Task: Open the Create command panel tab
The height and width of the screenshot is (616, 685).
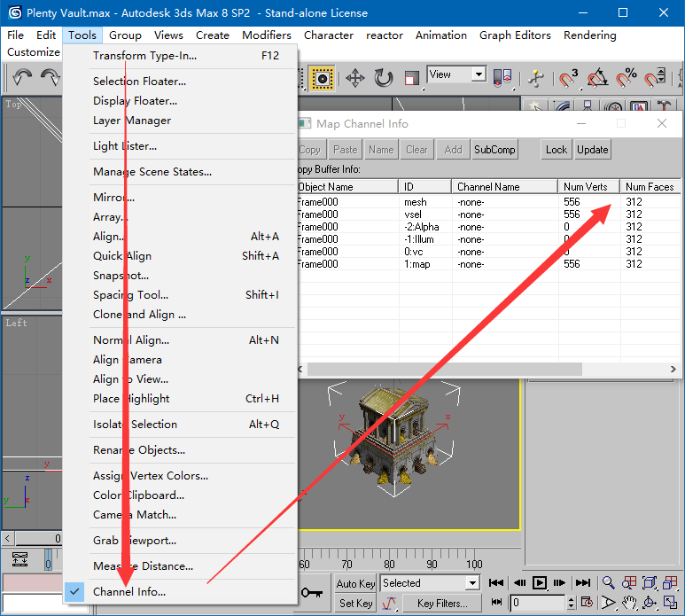Action: pyautogui.click(x=535, y=106)
